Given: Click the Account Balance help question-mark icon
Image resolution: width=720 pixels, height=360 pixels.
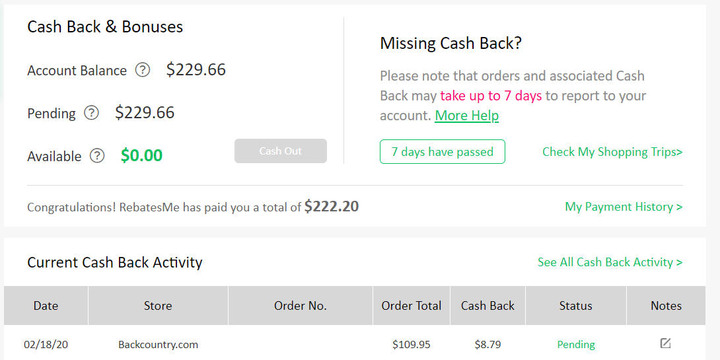Looking at the screenshot, I should (142, 70).
